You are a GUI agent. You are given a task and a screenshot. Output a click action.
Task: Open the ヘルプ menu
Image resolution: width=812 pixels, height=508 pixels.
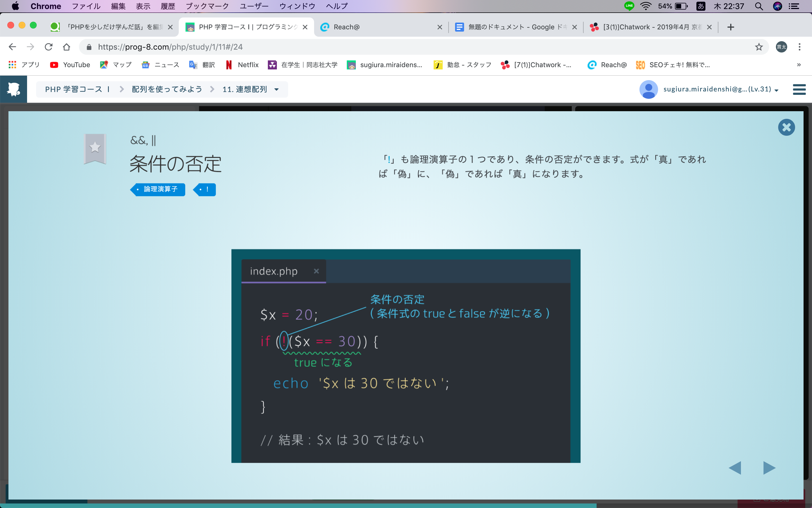(x=337, y=6)
